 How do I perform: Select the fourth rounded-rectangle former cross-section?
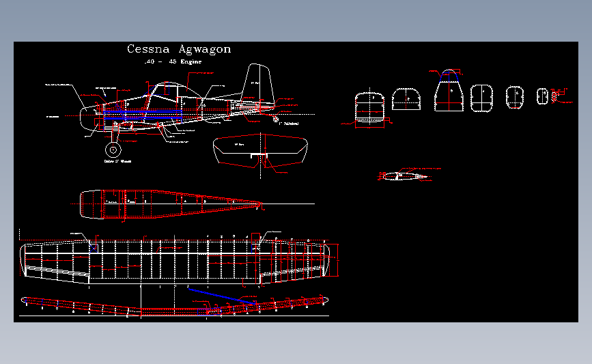tap(481, 98)
